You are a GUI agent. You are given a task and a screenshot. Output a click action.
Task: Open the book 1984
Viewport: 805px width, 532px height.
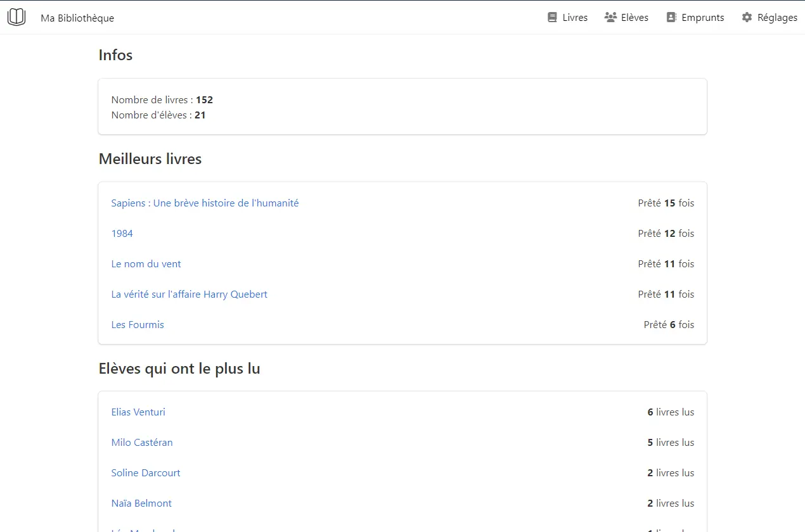pyautogui.click(x=122, y=234)
